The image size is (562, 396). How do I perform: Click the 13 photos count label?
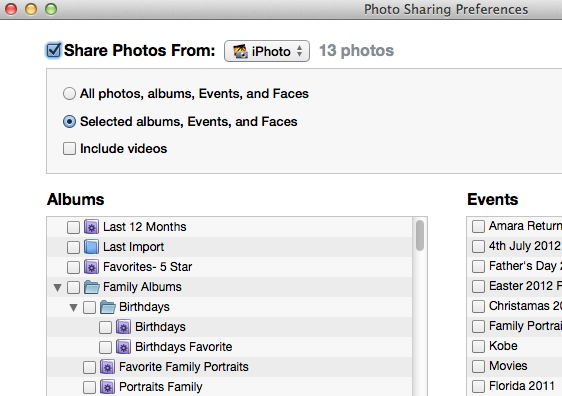click(356, 51)
